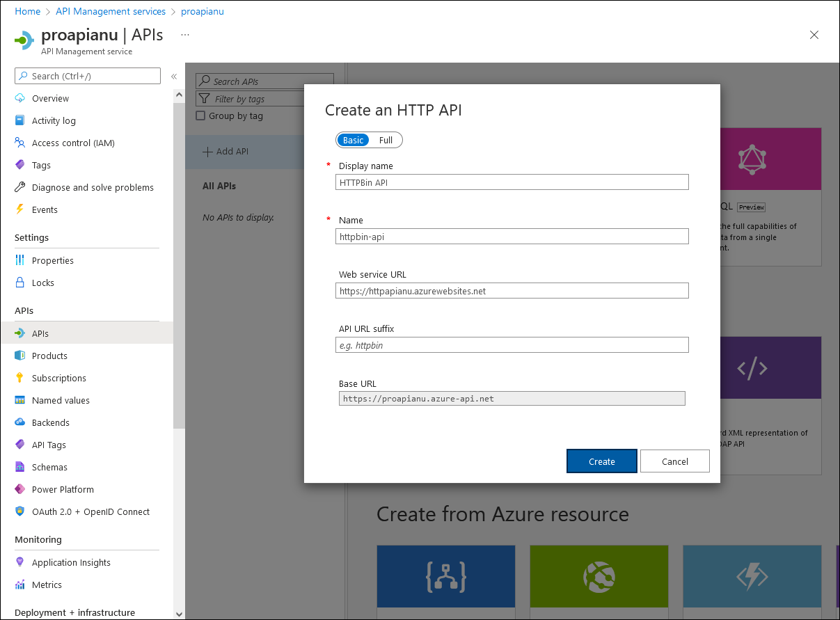Select Backends in the sidebar
The width and height of the screenshot is (840, 620).
[52, 422]
